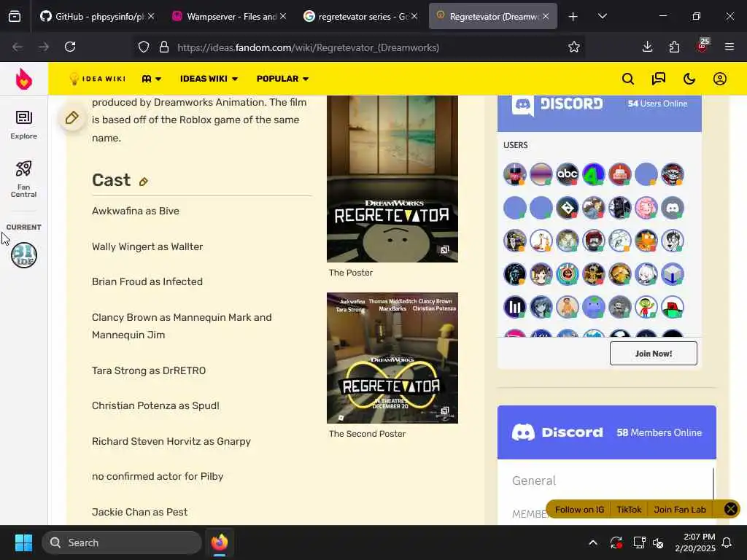Image resolution: width=747 pixels, height=560 pixels.
Task: Click the Join Now! Discord button
Action: (x=653, y=354)
